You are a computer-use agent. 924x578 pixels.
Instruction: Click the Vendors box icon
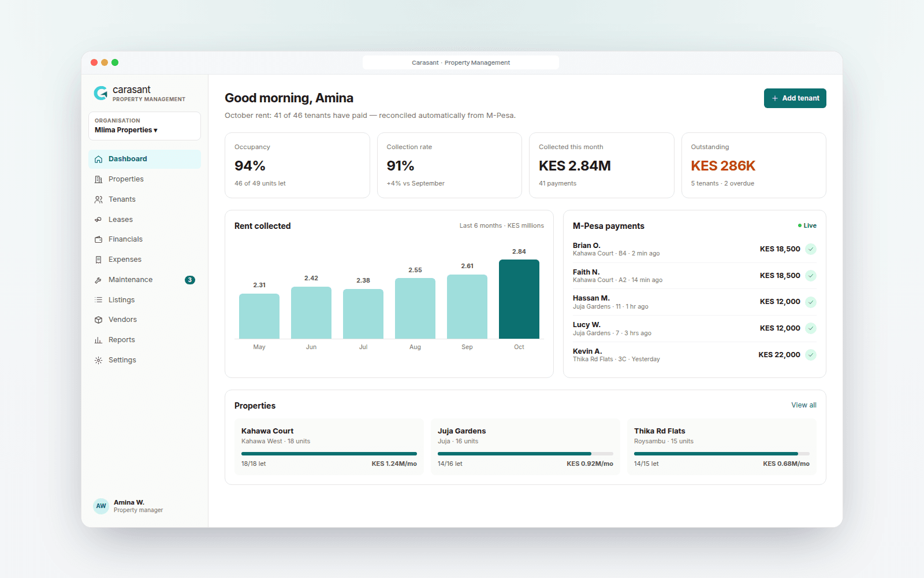98,320
